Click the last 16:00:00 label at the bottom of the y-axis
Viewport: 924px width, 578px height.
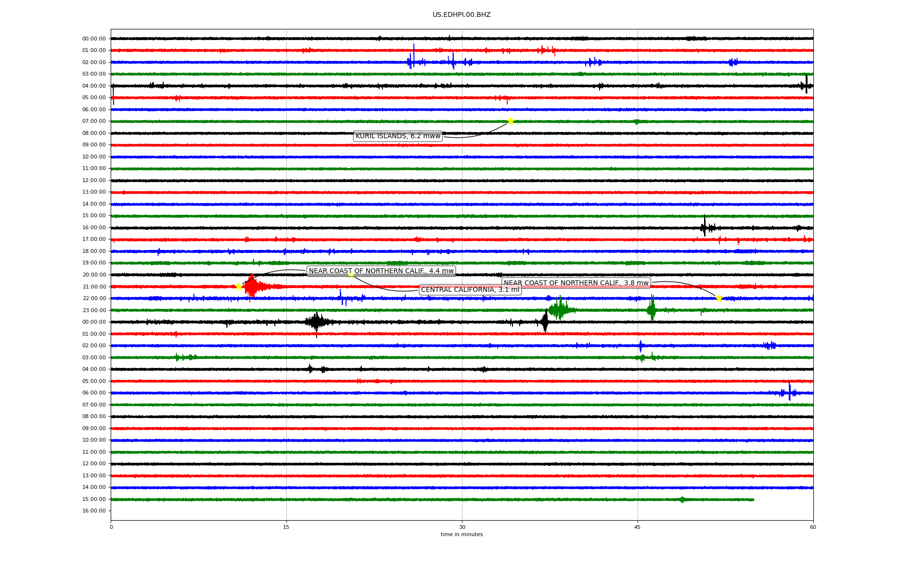pos(94,511)
